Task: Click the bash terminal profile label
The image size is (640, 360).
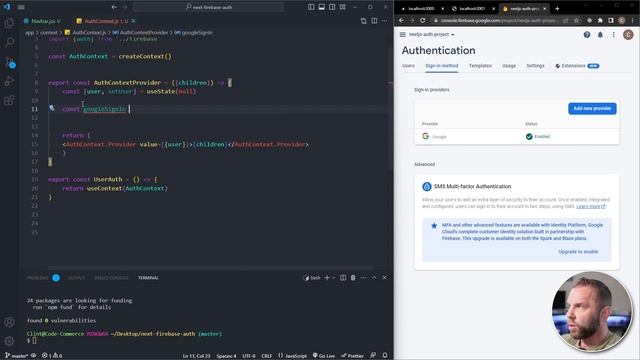Action: pyautogui.click(x=312, y=278)
